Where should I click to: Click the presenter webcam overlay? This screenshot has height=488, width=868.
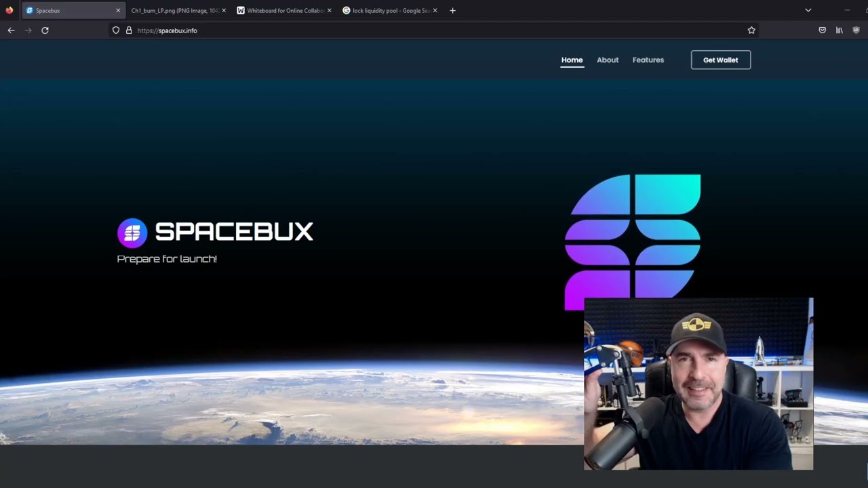click(698, 384)
